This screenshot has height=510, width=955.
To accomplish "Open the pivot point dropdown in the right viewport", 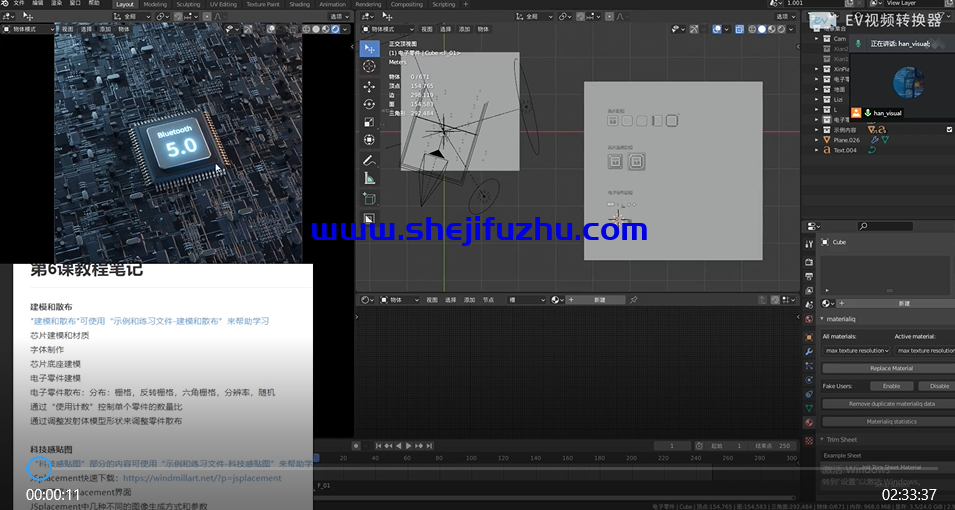I will [565, 16].
